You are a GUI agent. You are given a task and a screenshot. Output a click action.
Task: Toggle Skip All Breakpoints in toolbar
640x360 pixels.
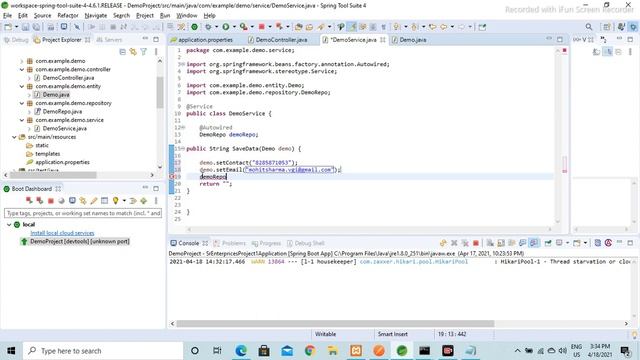pos(77,27)
